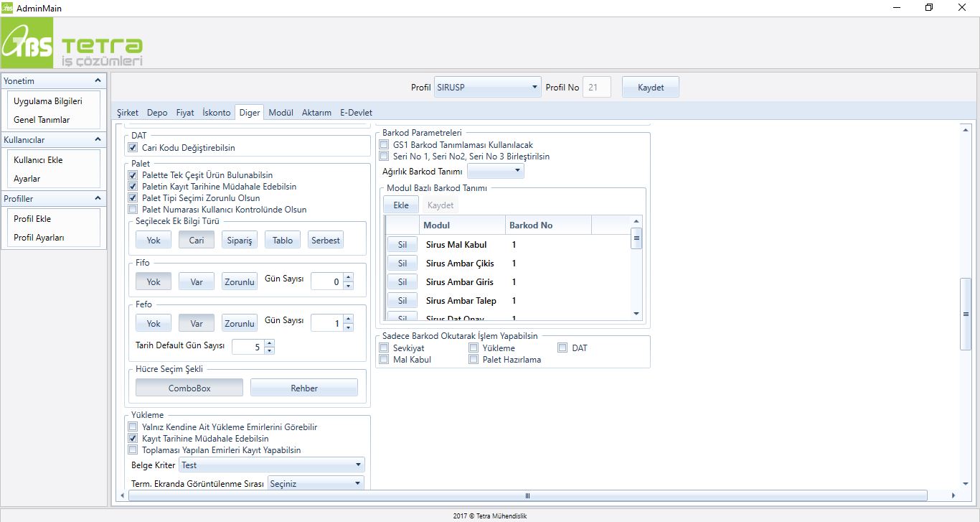Viewport: 980px width, 522px height.
Task: Delete the Sirus Mal Kabul row
Action: [x=402, y=245]
